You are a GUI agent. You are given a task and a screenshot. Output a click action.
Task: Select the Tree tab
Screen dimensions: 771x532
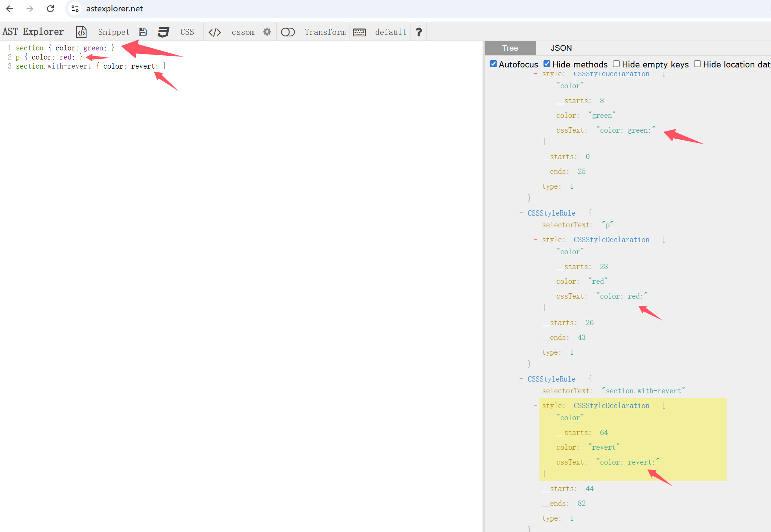click(510, 48)
